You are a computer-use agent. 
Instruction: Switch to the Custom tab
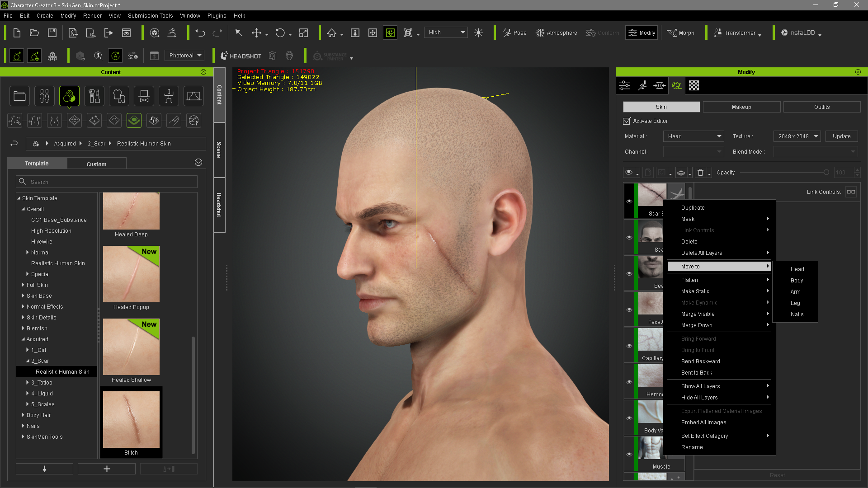click(96, 164)
